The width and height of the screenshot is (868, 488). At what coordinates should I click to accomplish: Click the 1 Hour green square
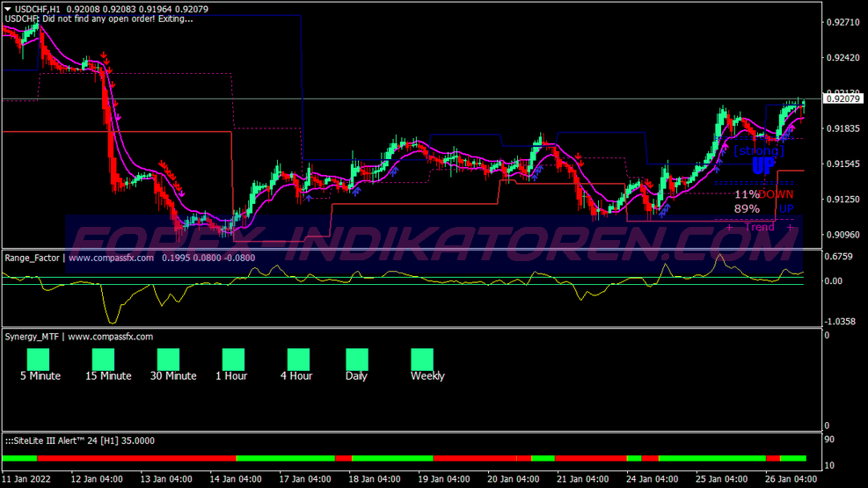point(233,359)
